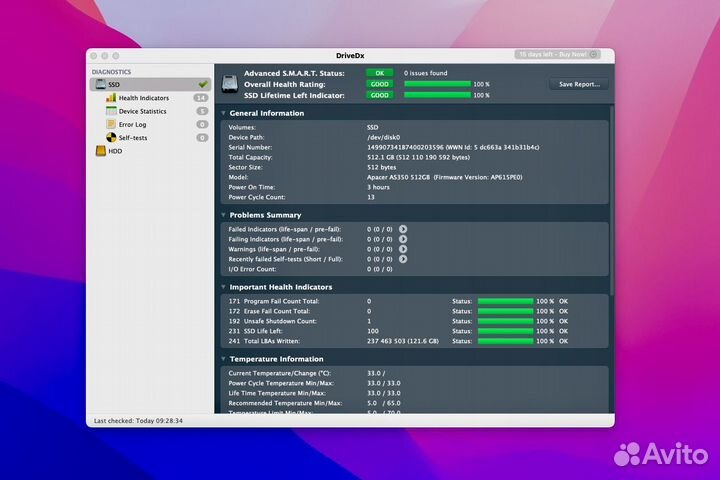The height and width of the screenshot is (480, 720).
Task: Click the Overall Health Rating GOOD badge
Action: (379, 84)
